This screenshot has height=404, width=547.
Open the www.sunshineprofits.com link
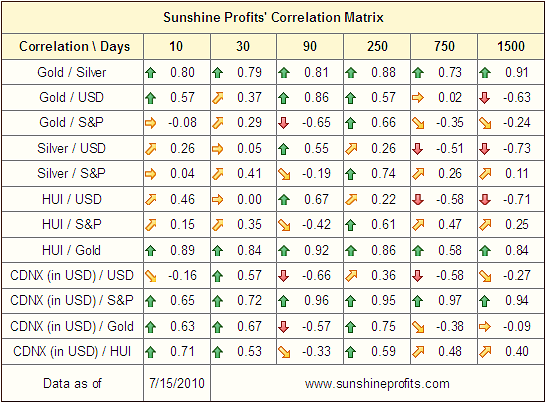point(377,383)
